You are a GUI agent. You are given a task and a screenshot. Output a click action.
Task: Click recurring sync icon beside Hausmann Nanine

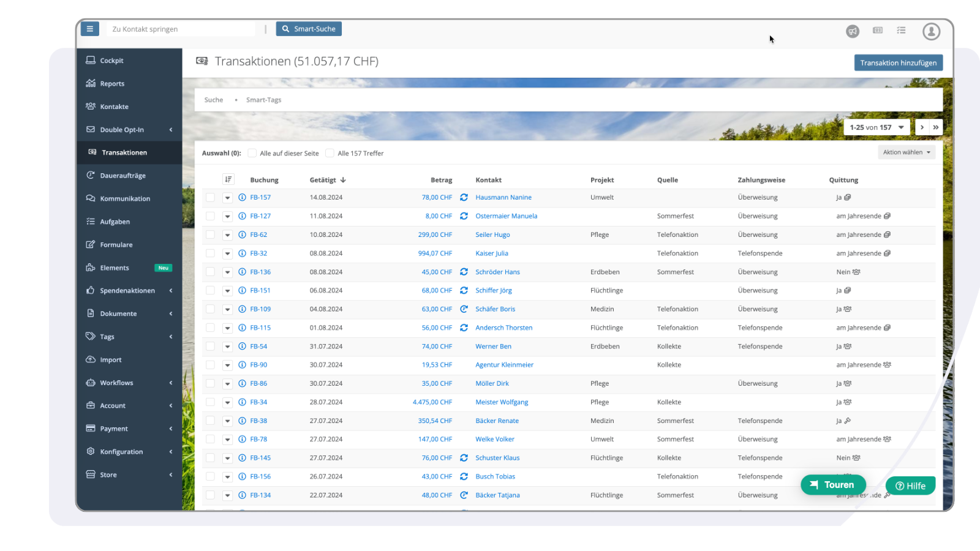point(464,198)
